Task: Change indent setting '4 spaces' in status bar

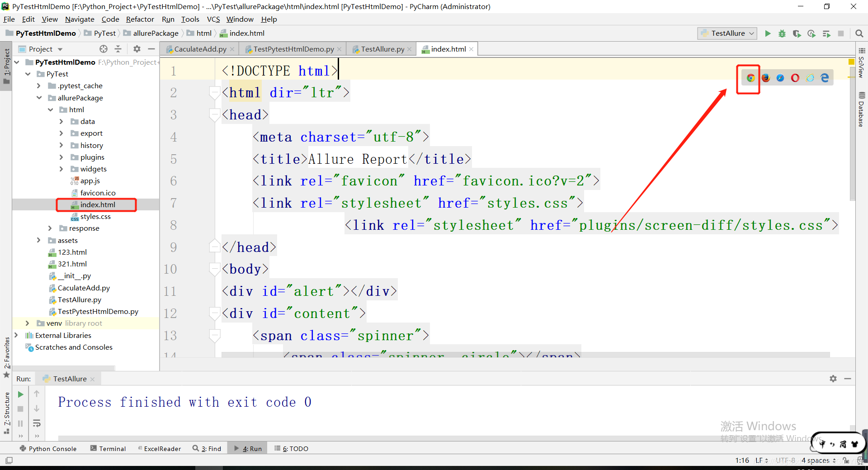Action: point(818,460)
